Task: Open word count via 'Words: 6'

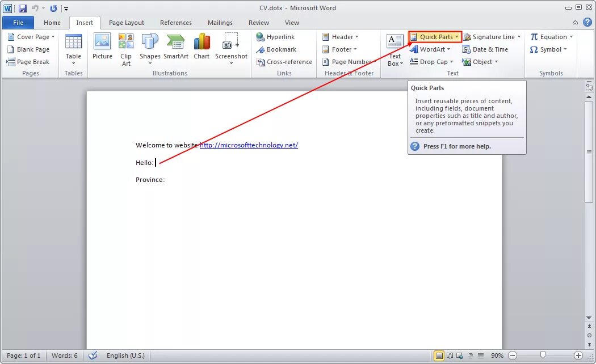Action: tap(65, 355)
